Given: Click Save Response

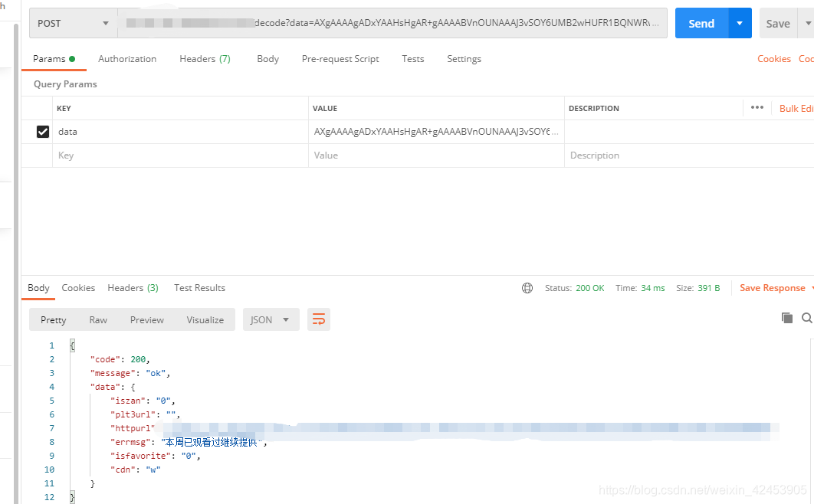Looking at the screenshot, I should [x=773, y=288].
